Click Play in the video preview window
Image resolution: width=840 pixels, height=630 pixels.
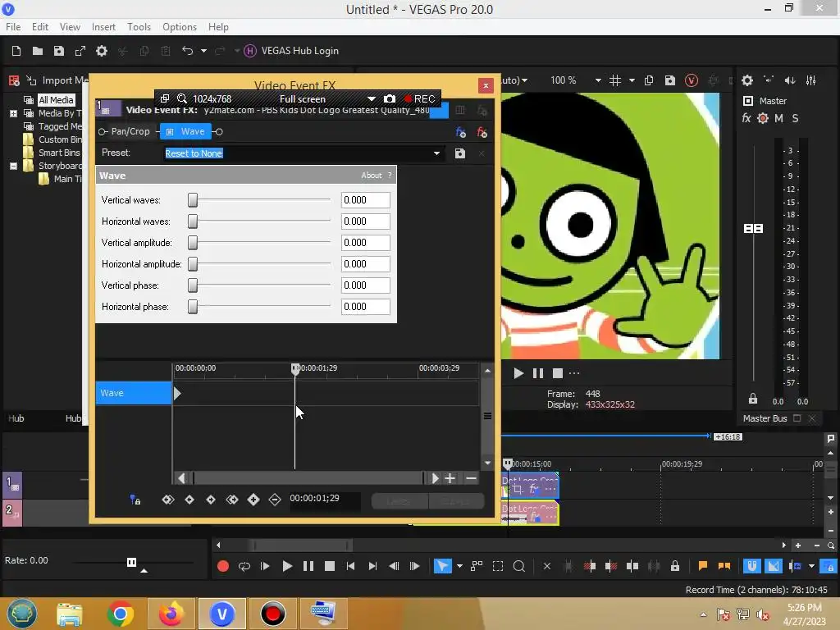pyautogui.click(x=518, y=373)
